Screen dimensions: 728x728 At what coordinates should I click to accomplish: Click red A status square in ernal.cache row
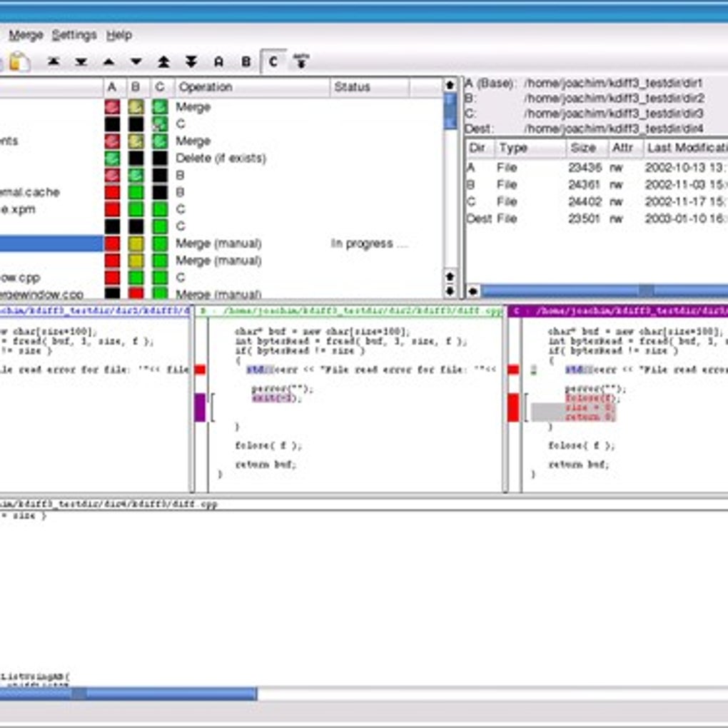tap(112, 192)
